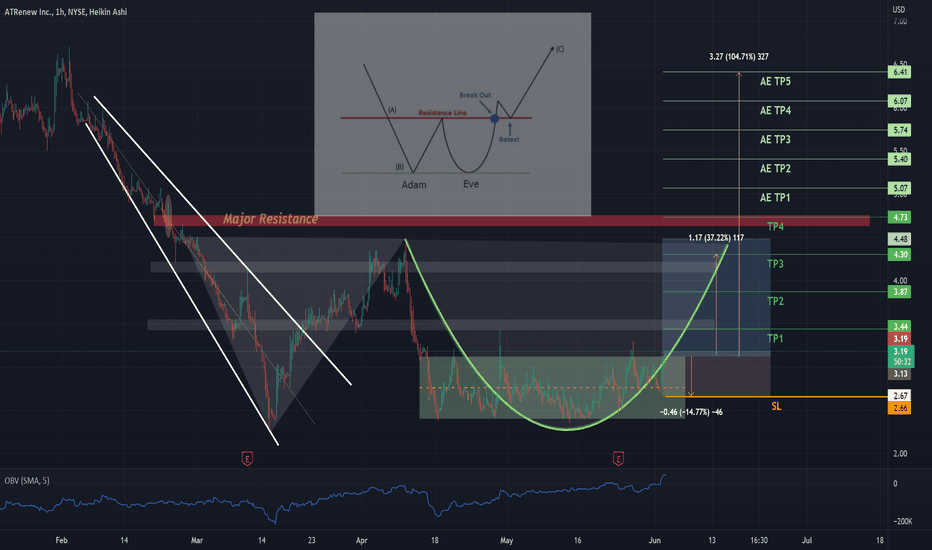Click the Adam and Eve pattern image

click(x=453, y=114)
